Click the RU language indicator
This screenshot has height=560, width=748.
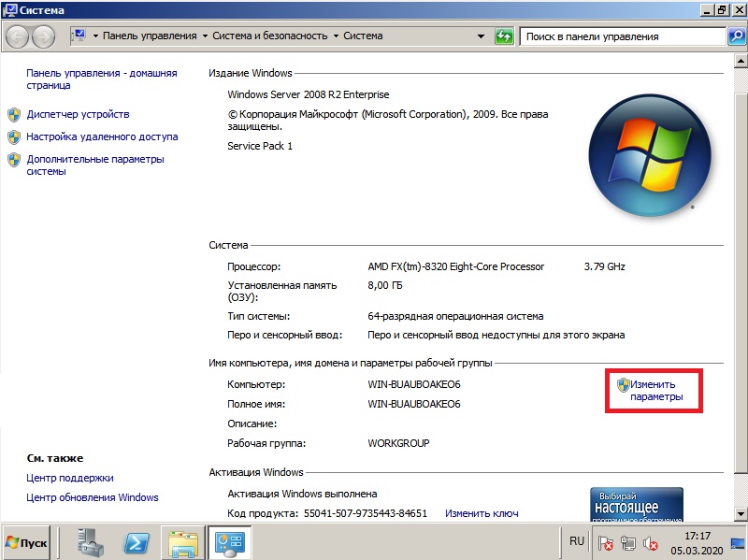tap(577, 541)
